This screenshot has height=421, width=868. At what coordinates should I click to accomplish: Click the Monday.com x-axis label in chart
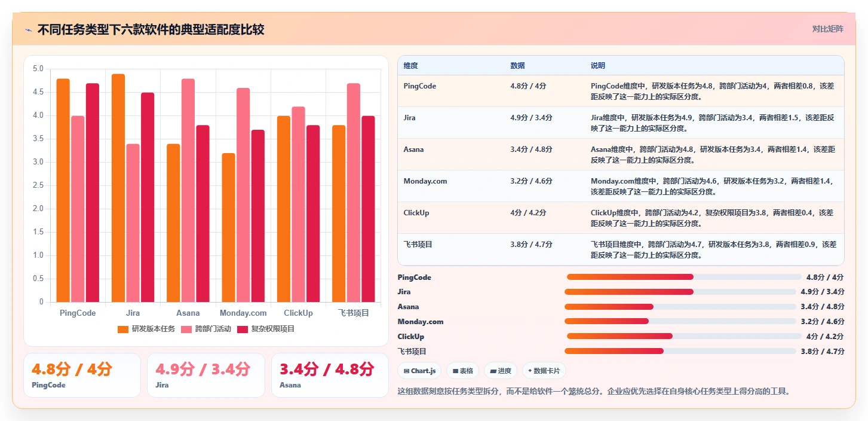(x=243, y=313)
